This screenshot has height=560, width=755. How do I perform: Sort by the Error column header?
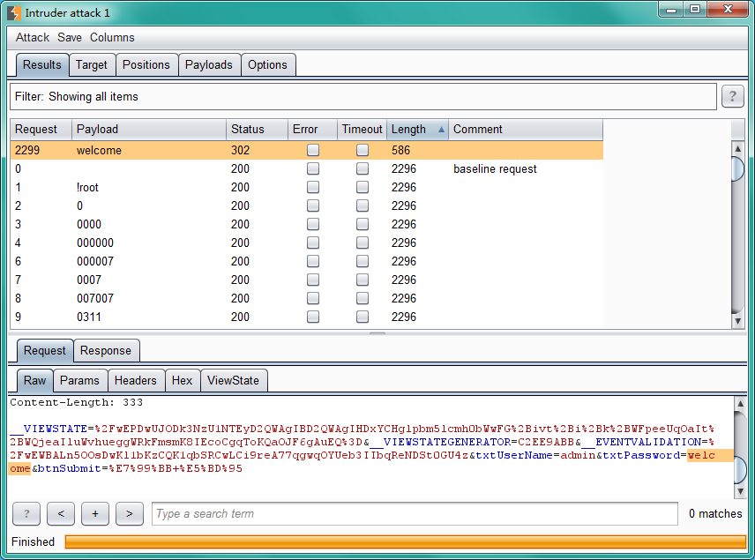coord(312,129)
